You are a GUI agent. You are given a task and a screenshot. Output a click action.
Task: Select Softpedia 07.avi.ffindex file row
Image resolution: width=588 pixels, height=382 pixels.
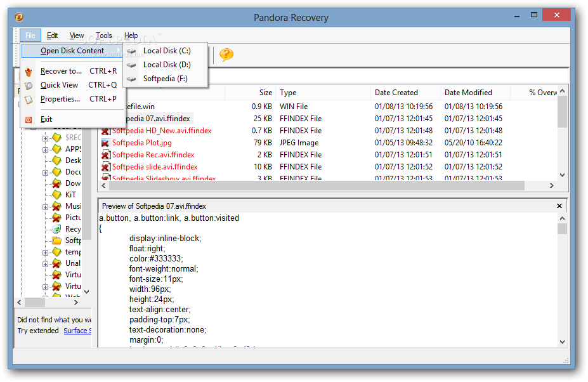(329, 119)
